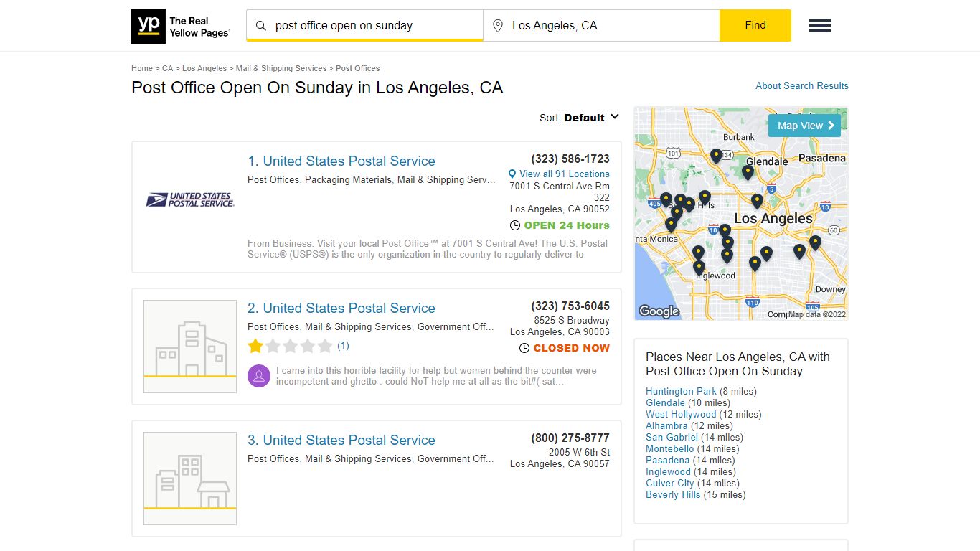980x551 pixels.
Task: Click phone number (323) 586-1723
Action: pyautogui.click(x=570, y=159)
